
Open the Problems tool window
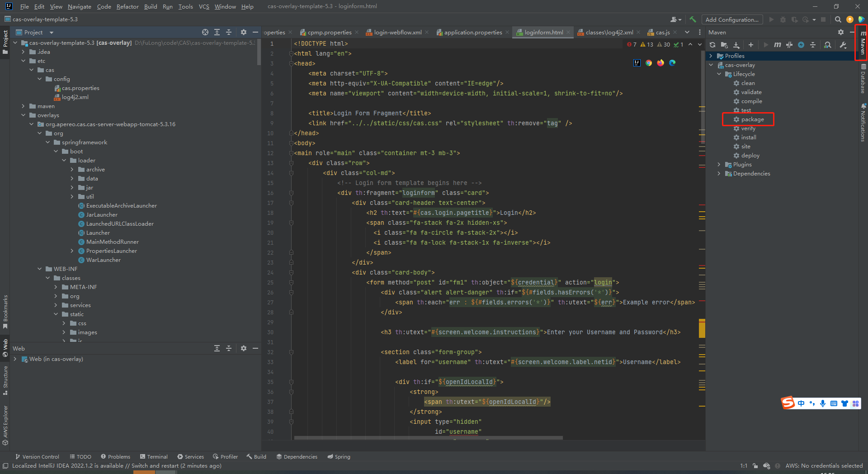click(x=115, y=457)
